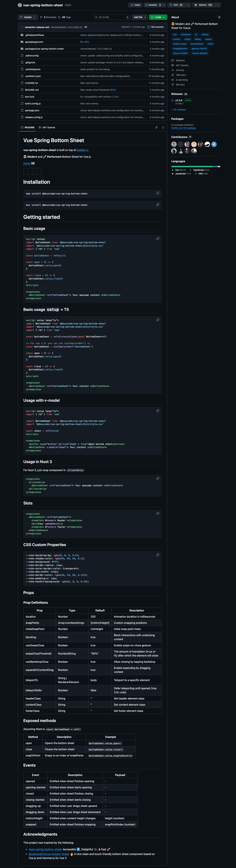Copy the Slots code snippet
The height and width of the screenshot is (868, 236).
point(158,513)
